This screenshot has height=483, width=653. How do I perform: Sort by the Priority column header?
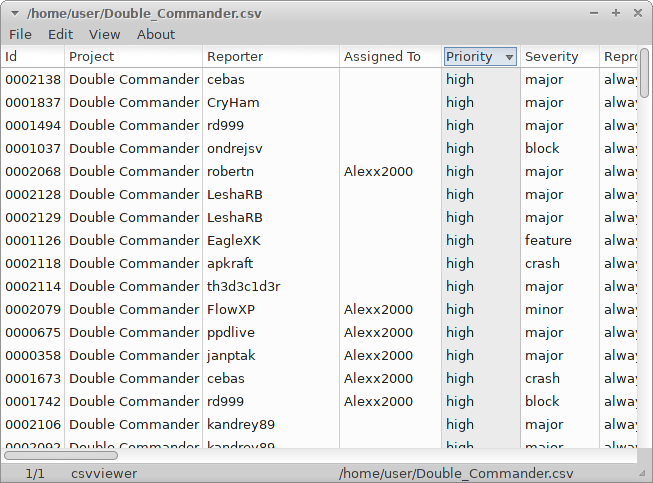pyautogui.click(x=480, y=57)
